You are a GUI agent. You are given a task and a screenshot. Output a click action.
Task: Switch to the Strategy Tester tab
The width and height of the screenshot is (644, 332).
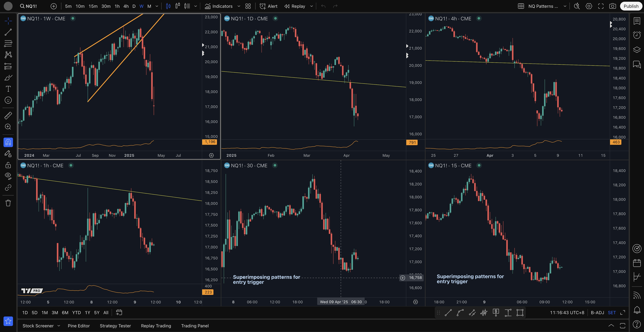tap(115, 325)
